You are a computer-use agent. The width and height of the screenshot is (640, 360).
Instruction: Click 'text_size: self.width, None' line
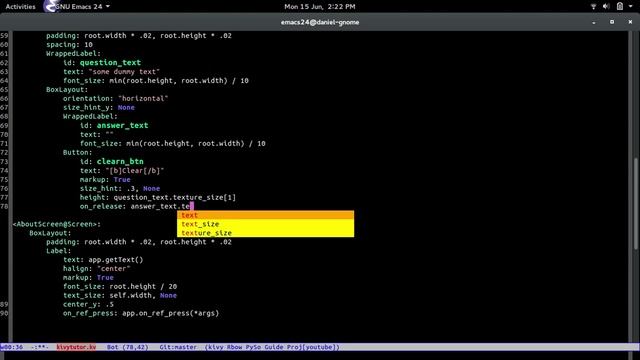click(x=120, y=296)
